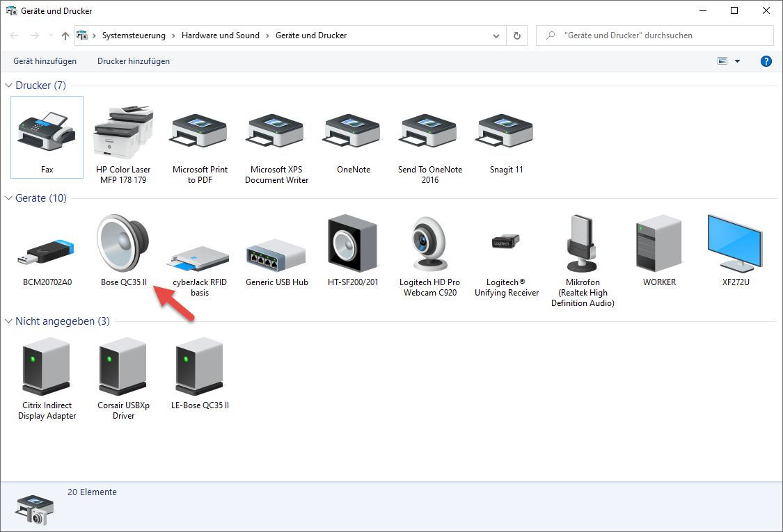
Task: Open the view options dropdown arrow
Action: coord(738,61)
